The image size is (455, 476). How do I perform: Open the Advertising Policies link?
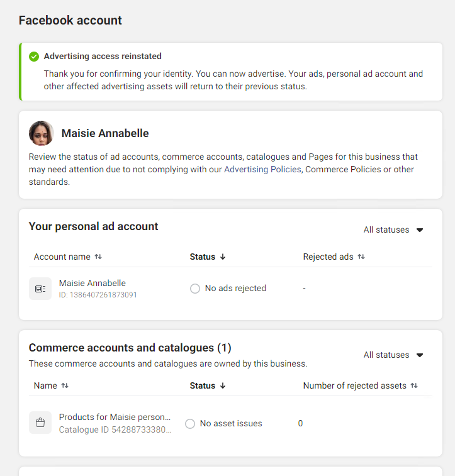[x=262, y=169]
